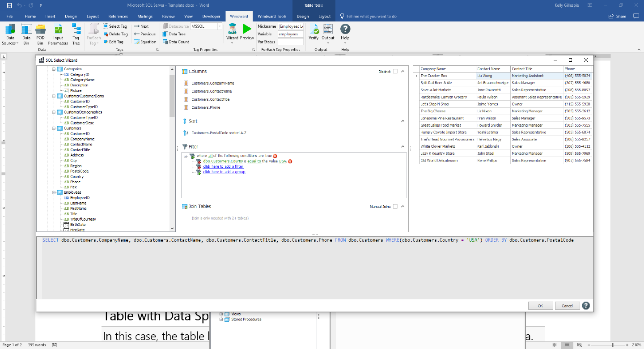Click OK in the SQL Select Wizard

tap(540, 306)
